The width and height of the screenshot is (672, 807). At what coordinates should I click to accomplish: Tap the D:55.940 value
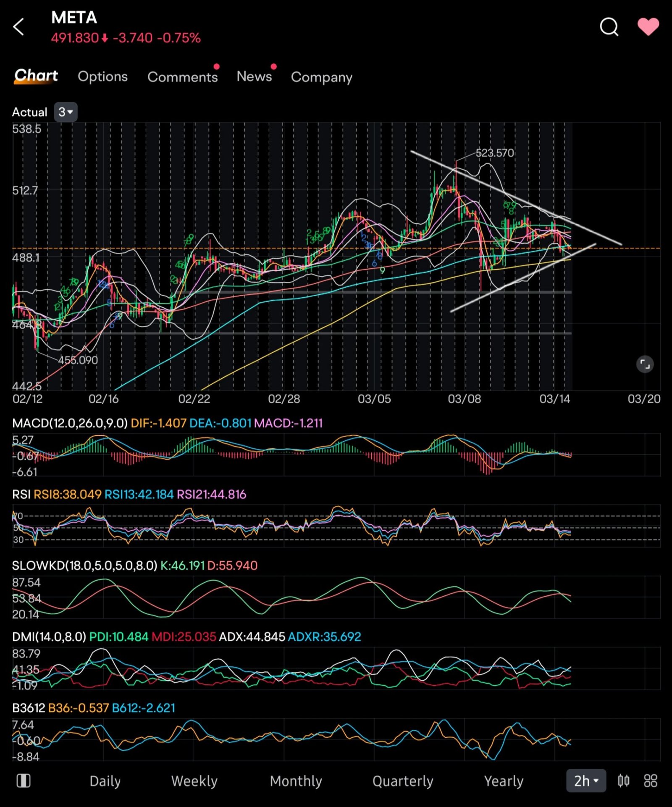[x=232, y=566]
